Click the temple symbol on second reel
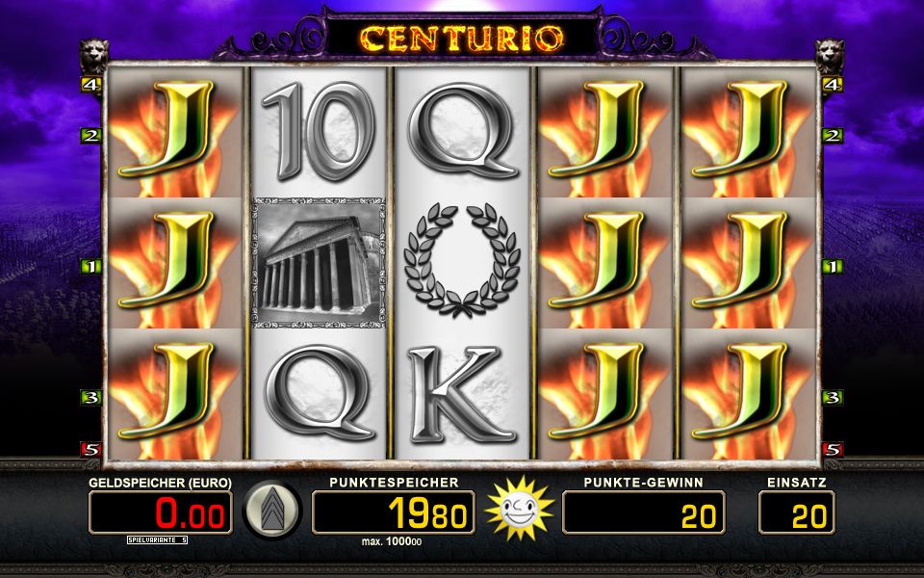Screen dimensions: 924x578 tap(319, 263)
